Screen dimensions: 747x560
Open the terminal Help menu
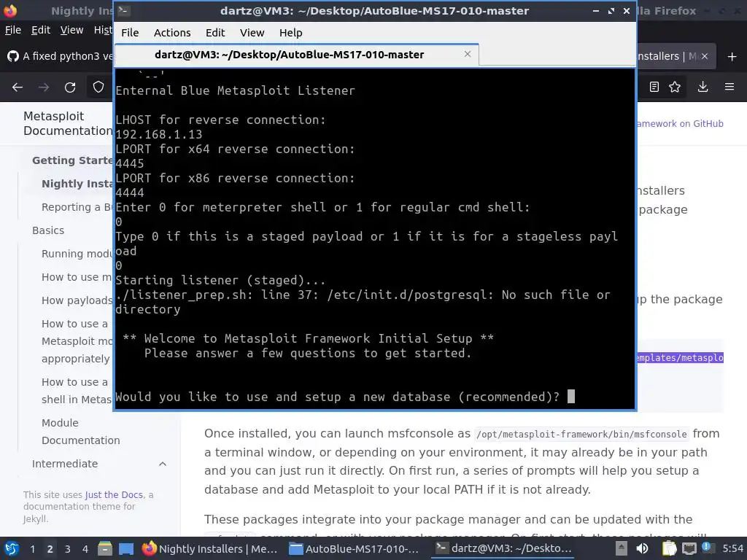tap(290, 33)
